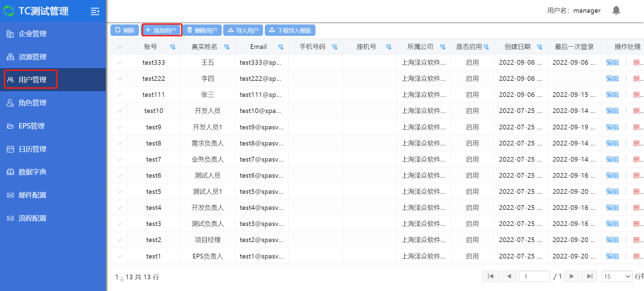644x291 pixels.
Task: Open filter dropdown for 真实姓名 column
Action: pyautogui.click(x=227, y=47)
